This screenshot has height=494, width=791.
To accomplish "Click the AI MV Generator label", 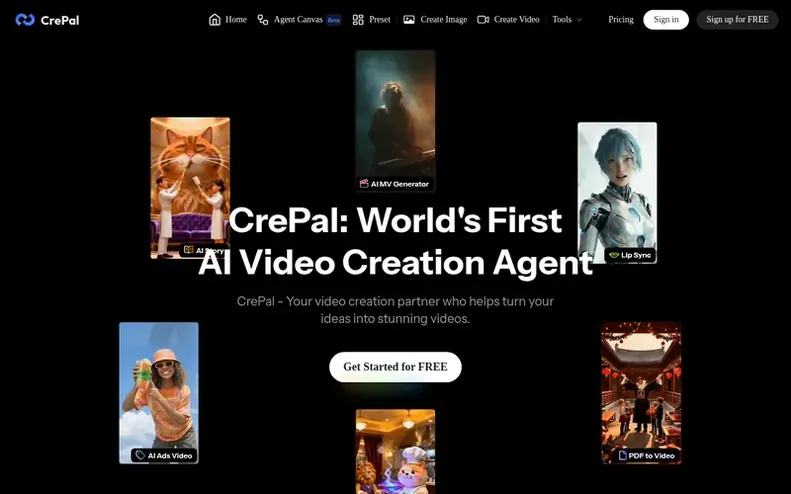I will [x=394, y=184].
